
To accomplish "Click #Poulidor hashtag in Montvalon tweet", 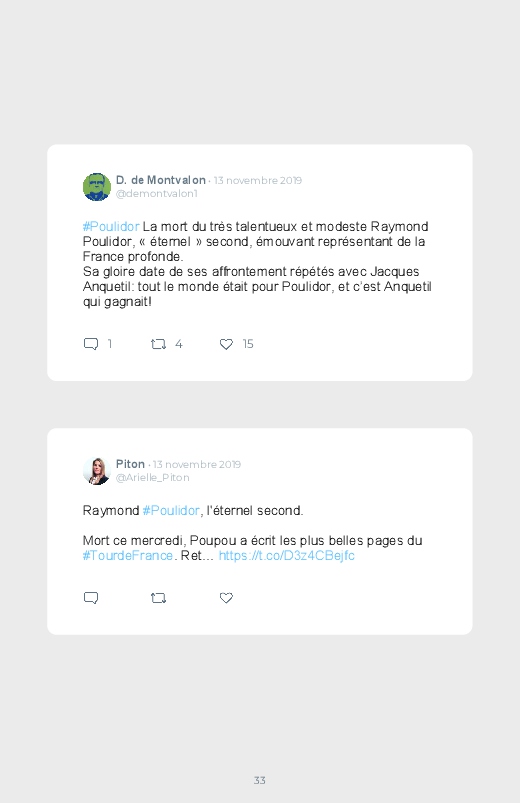I will [111, 226].
